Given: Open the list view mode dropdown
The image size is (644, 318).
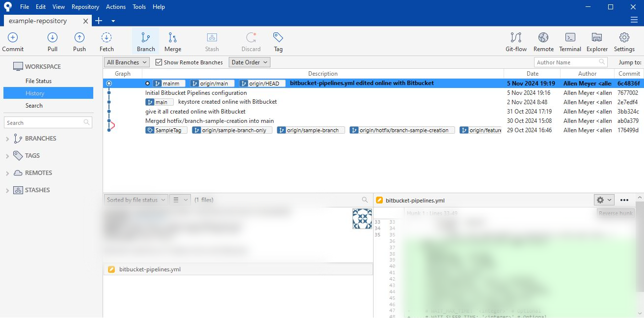Looking at the screenshot, I should tap(180, 200).
